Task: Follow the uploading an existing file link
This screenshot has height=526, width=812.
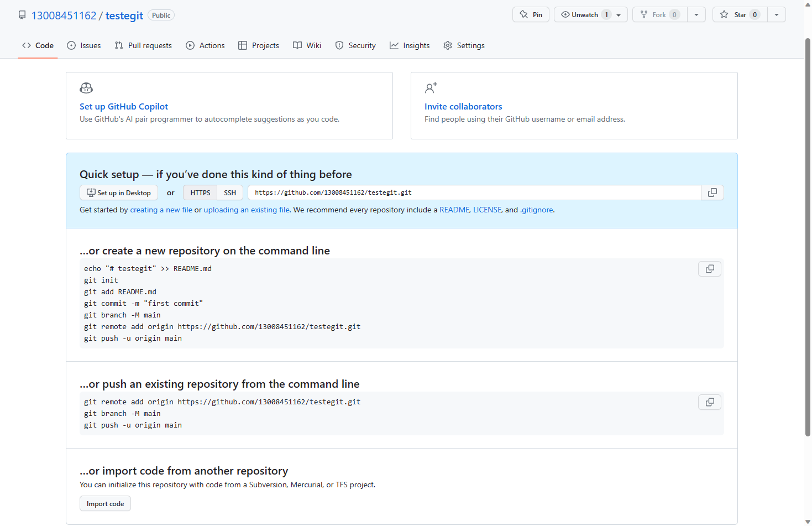Action: 247,210
